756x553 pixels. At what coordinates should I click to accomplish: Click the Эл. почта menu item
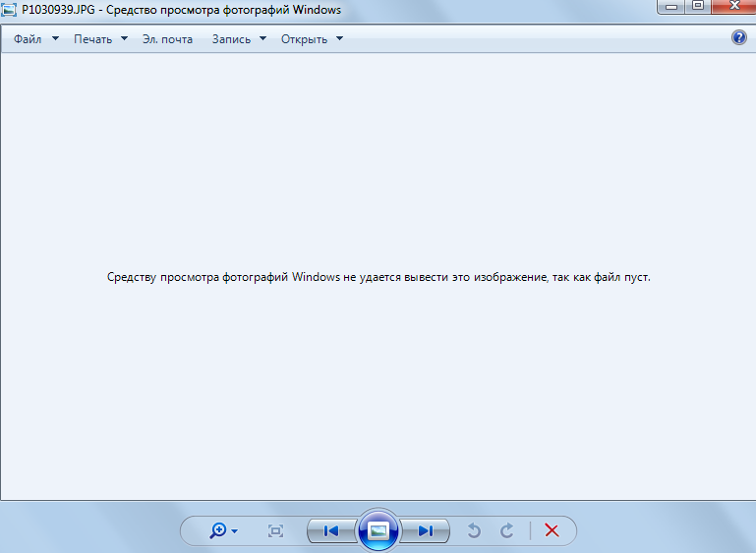point(167,39)
